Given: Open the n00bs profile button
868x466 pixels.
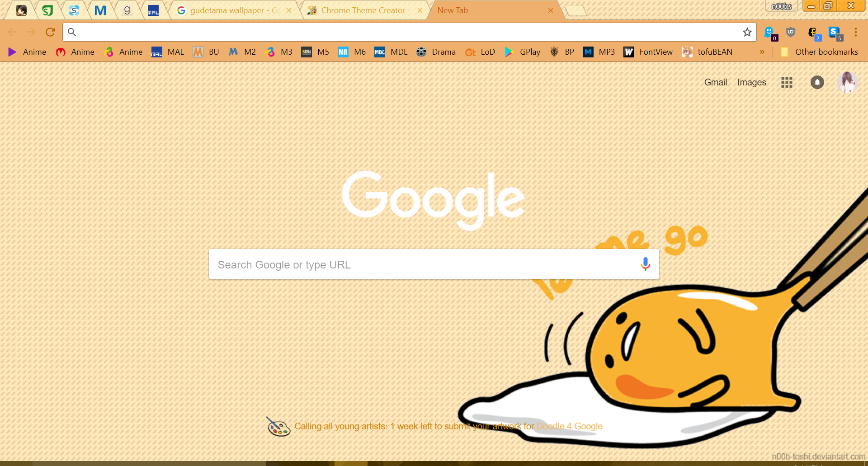Looking at the screenshot, I should (x=781, y=6).
